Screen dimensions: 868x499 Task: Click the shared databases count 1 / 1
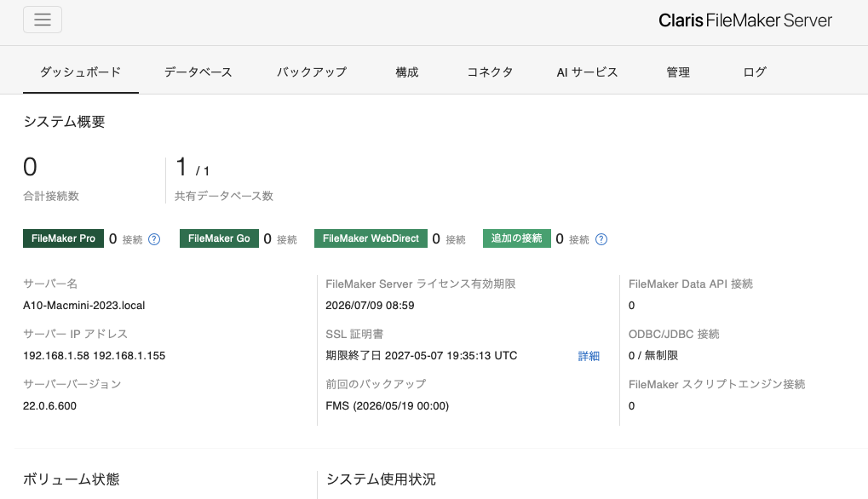click(x=193, y=168)
